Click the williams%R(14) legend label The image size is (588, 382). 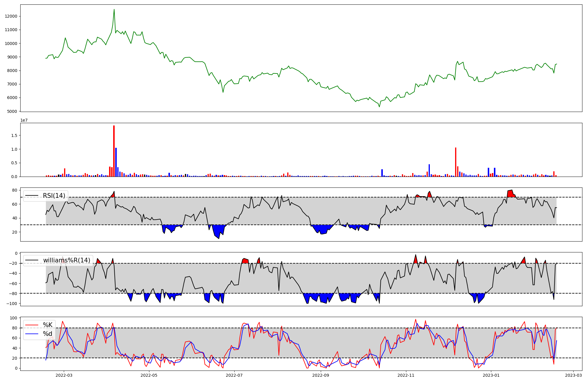coord(67,260)
